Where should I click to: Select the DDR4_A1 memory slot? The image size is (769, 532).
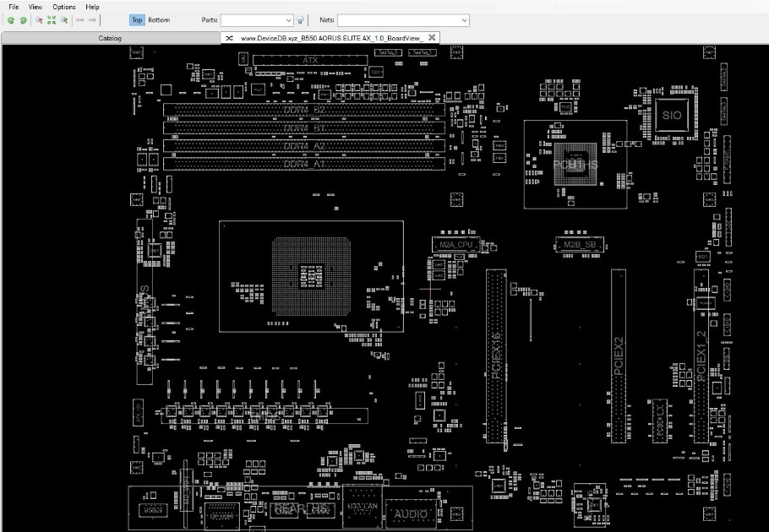click(x=304, y=164)
